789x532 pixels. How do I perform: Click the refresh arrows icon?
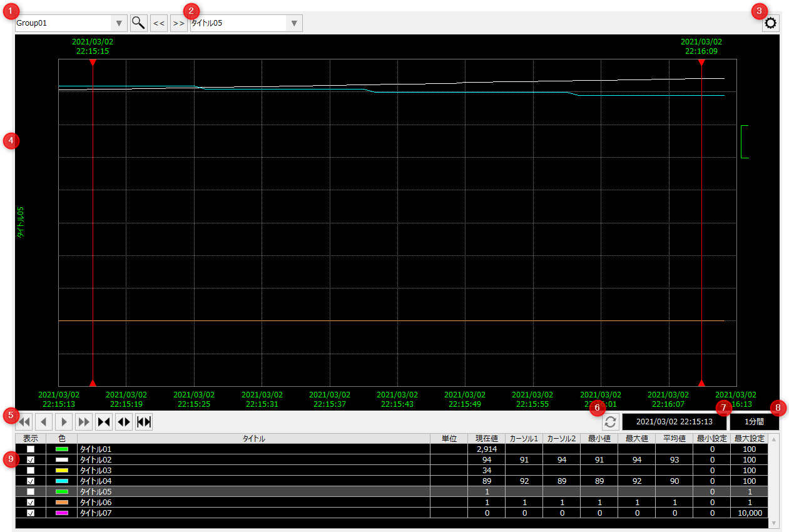(x=610, y=422)
